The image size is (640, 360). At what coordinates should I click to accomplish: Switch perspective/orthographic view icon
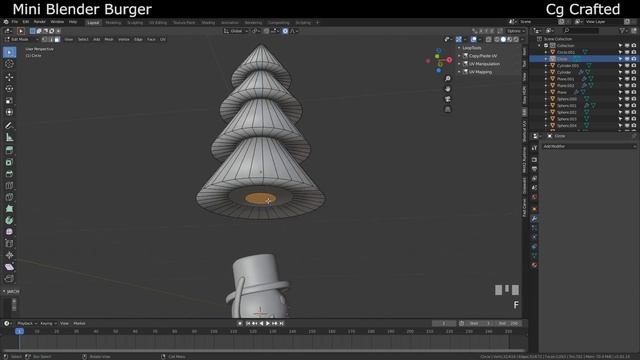[448, 109]
